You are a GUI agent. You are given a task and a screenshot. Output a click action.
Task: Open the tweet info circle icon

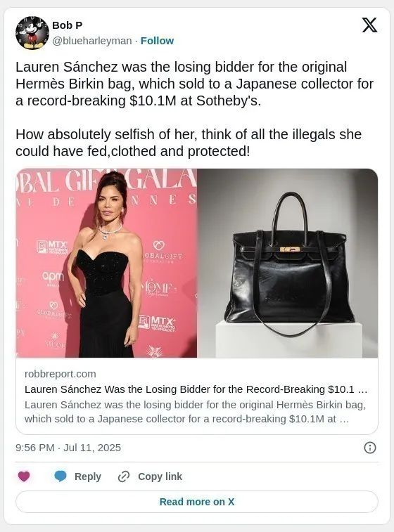(x=370, y=448)
